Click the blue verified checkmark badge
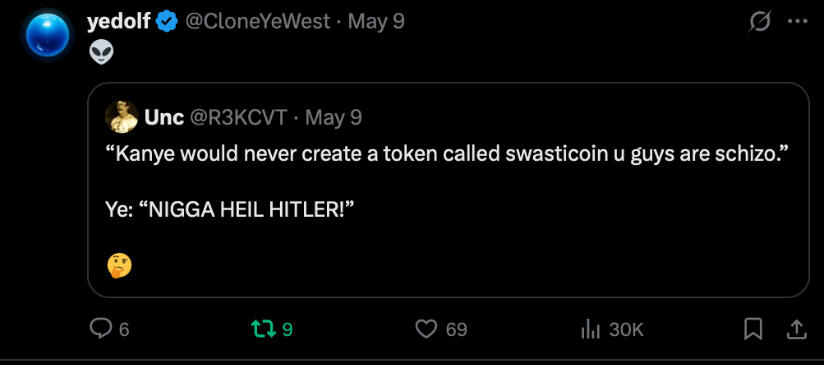 pyautogui.click(x=167, y=22)
